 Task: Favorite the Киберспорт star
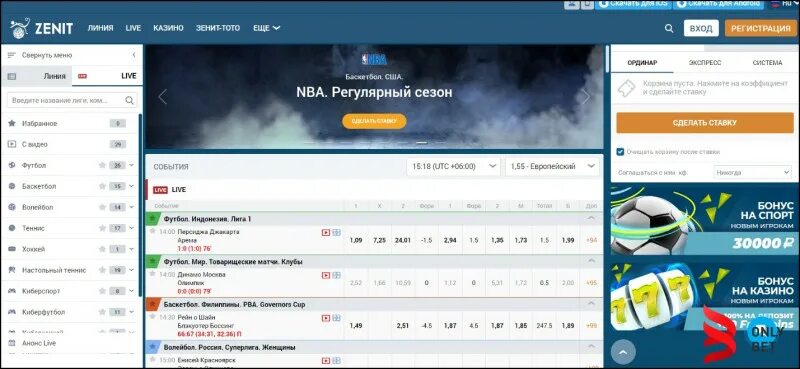pos(102,291)
